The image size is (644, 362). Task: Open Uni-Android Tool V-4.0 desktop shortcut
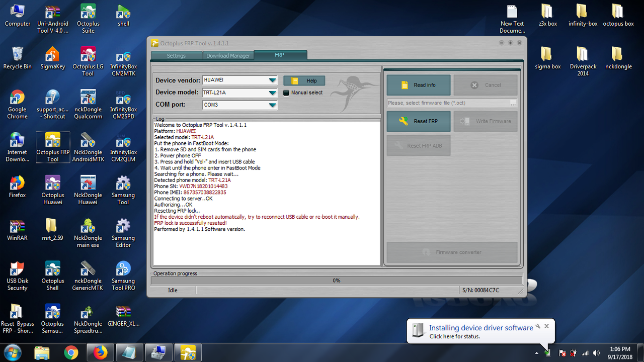(x=53, y=19)
